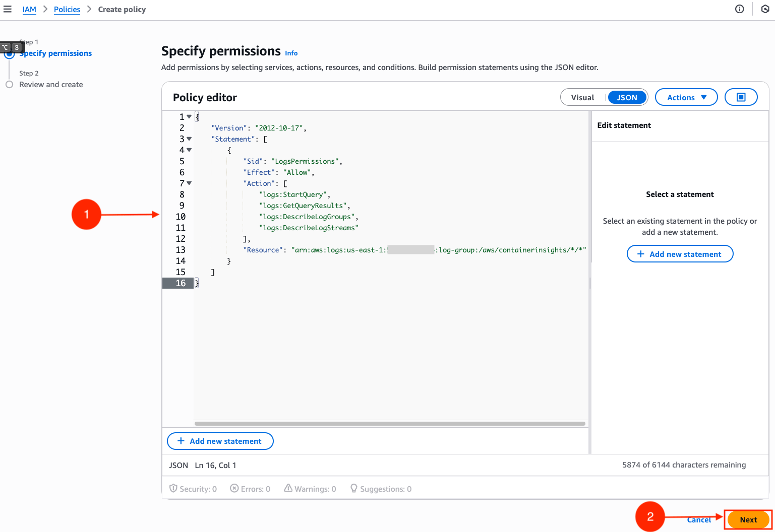Open the Actions dropdown
The image size is (775, 532).
point(686,97)
